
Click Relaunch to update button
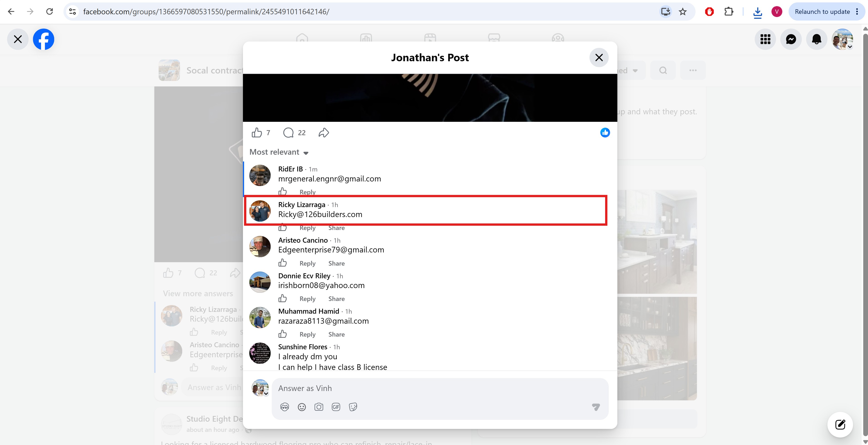tap(822, 12)
